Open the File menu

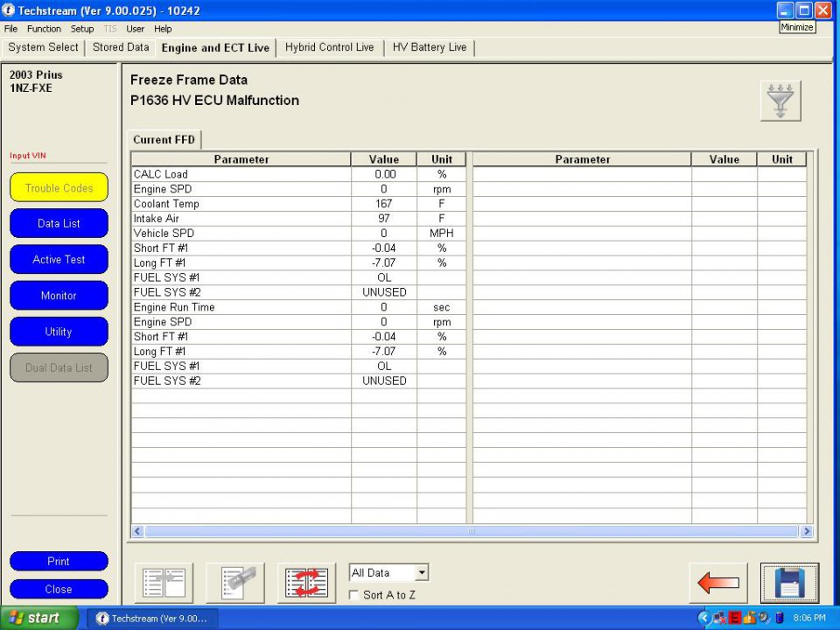tap(10, 29)
